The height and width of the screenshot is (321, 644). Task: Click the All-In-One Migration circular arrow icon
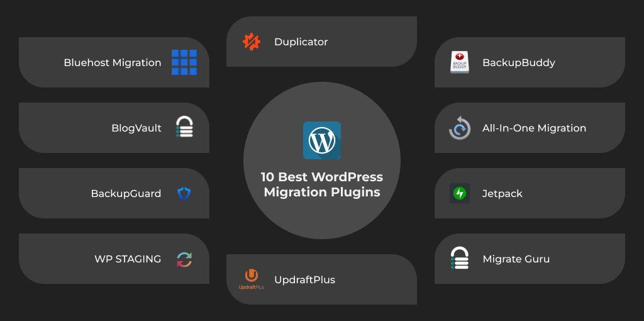coord(459,128)
